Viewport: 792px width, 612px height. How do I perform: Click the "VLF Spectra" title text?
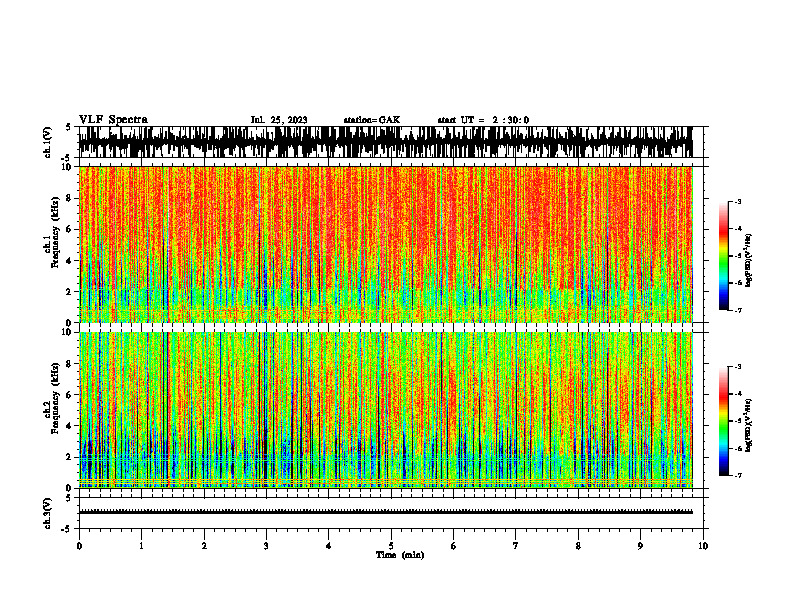click(113, 120)
